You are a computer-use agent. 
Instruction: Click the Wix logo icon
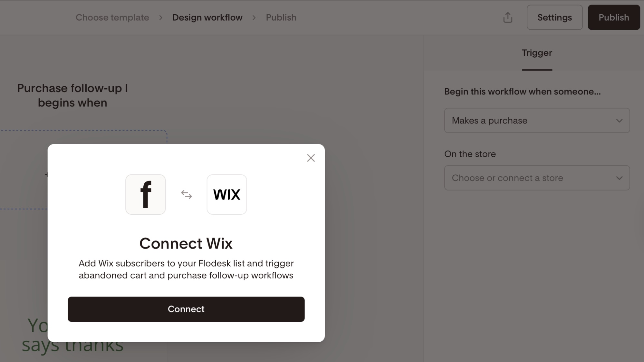227,194
